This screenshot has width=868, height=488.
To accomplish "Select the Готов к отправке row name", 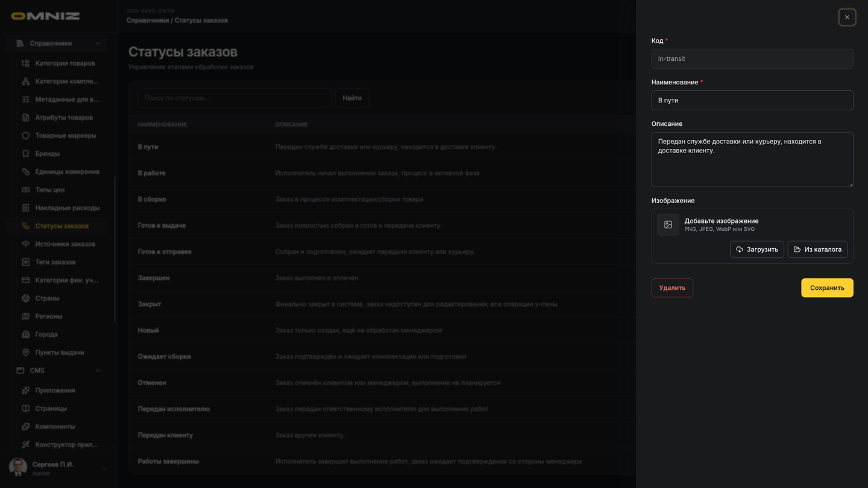I will click(x=165, y=252).
